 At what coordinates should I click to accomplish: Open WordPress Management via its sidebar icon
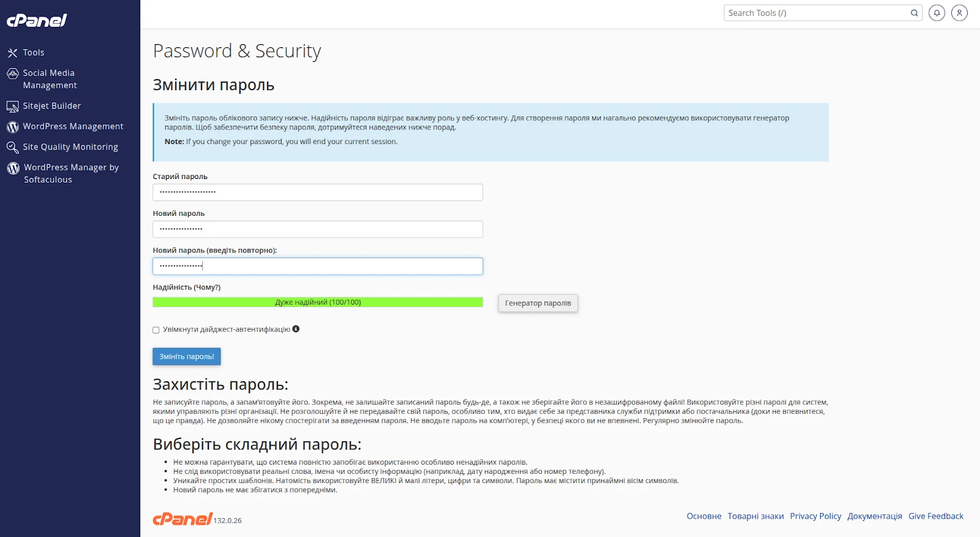tap(12, 126)
